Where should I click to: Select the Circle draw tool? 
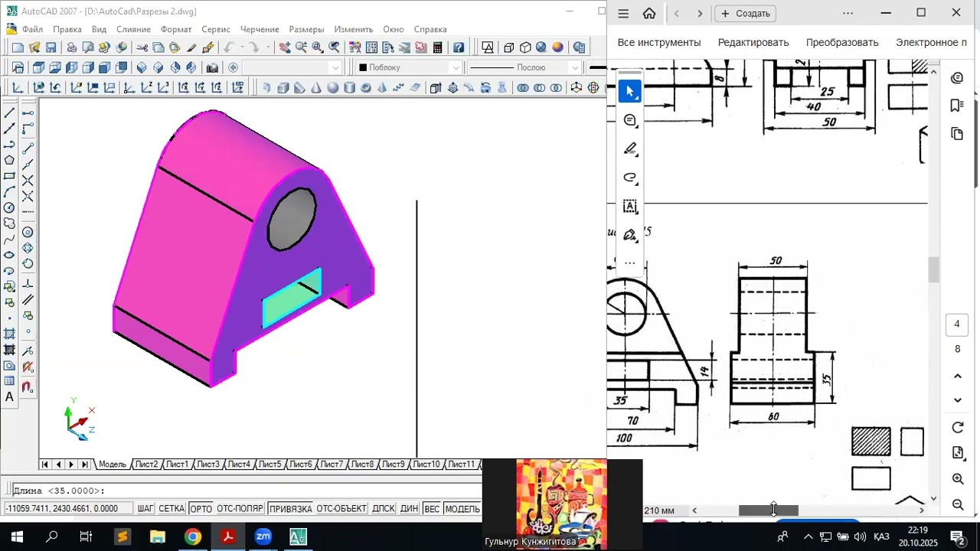tap(9, 207)
